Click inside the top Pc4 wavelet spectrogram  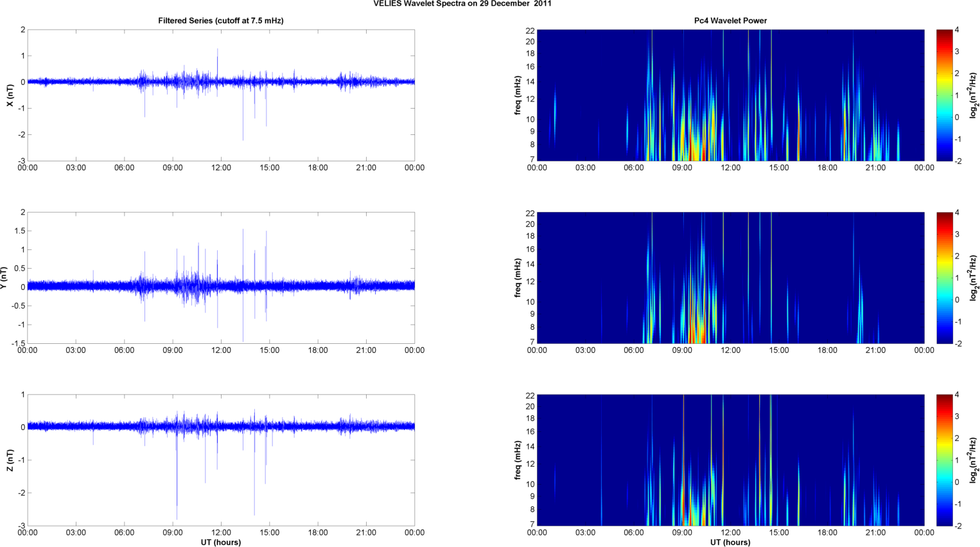730,95
